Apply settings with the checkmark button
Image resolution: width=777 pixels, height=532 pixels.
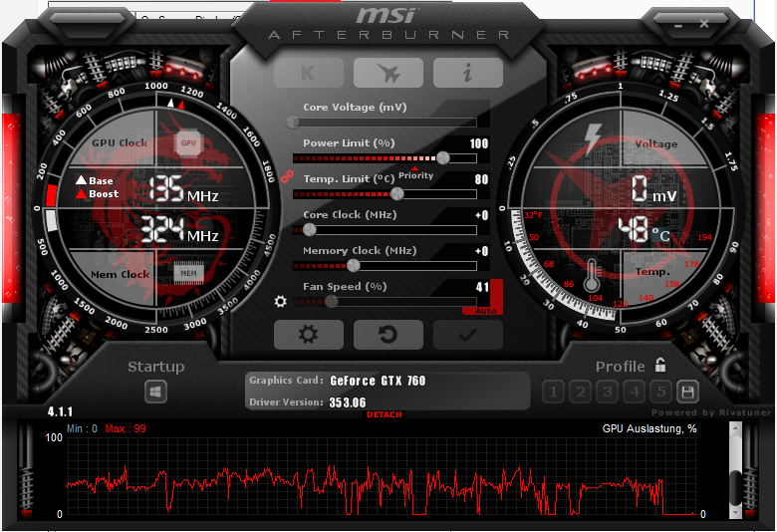click(468, 335)
